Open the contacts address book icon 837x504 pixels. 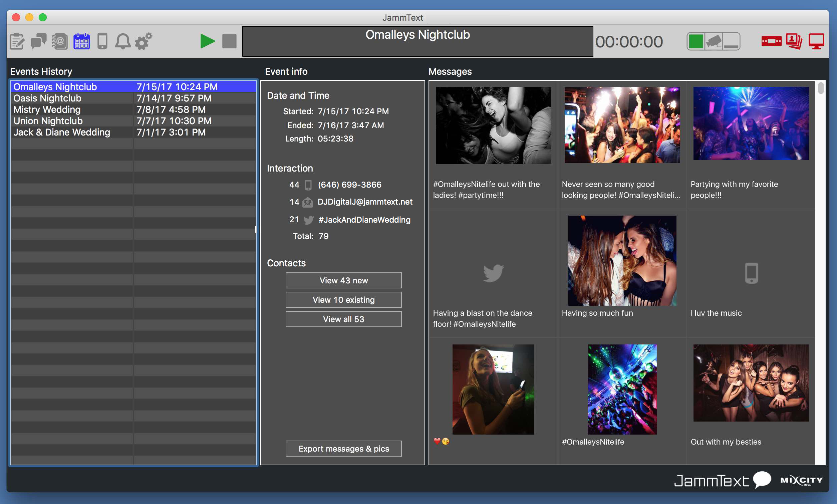click(59, 41)
